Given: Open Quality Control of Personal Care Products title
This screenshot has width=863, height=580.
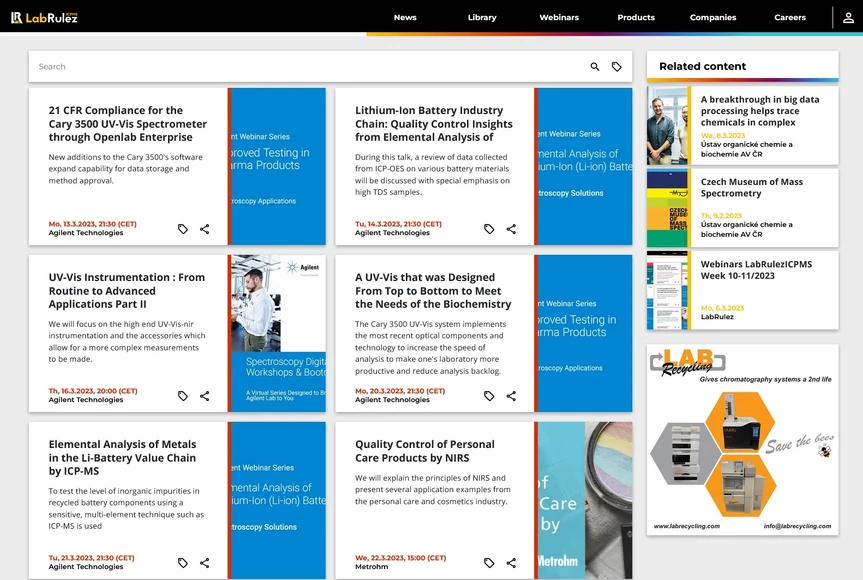Looking at the screenshot, I should pyautogui.click(x=425, y=451).
